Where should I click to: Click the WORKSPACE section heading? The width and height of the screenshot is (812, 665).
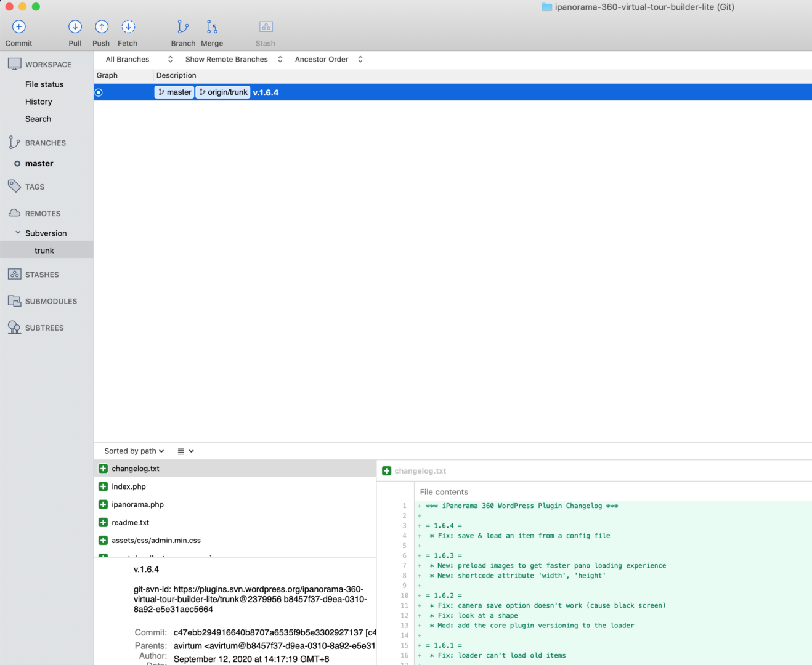coord(49,65)
